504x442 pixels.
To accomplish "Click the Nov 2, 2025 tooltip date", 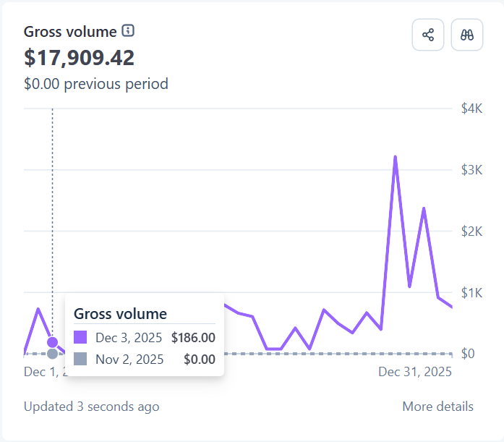I will [x=129, y=359].
